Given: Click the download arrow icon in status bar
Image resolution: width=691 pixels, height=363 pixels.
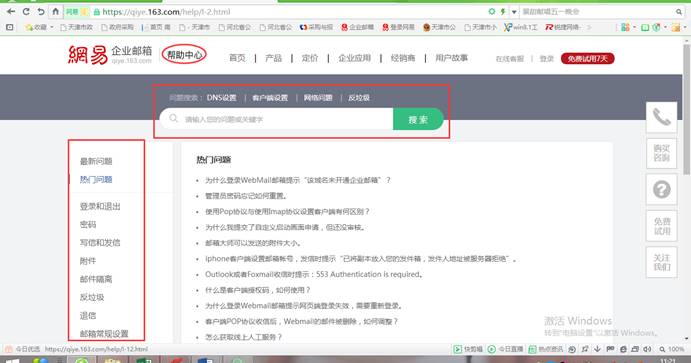Looking at the screenshot, I should (597, 349).
